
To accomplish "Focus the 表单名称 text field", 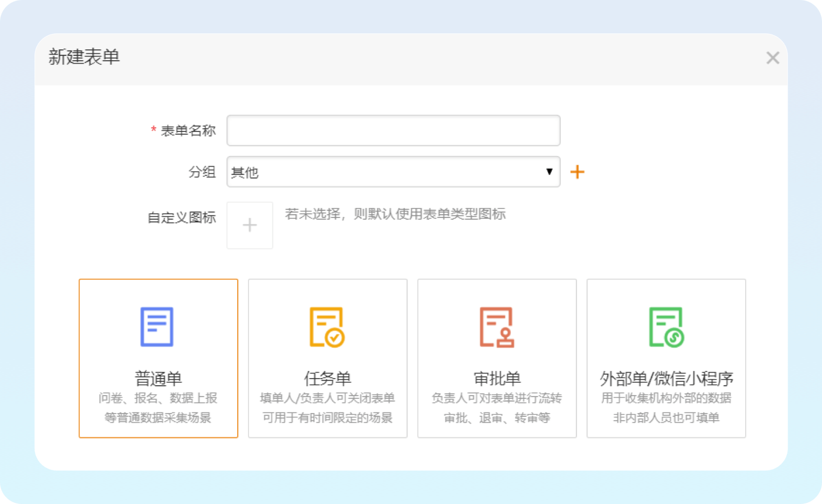I will [x=393, y=130].
